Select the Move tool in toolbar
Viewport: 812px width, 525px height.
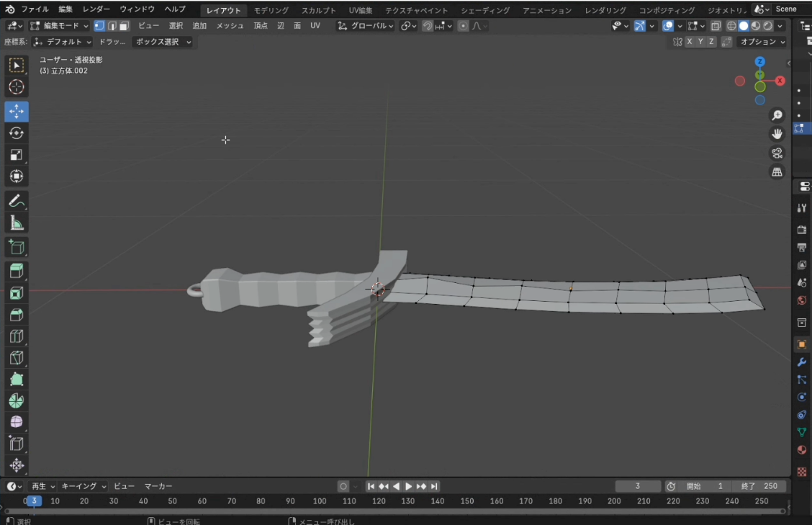point(17,112)
